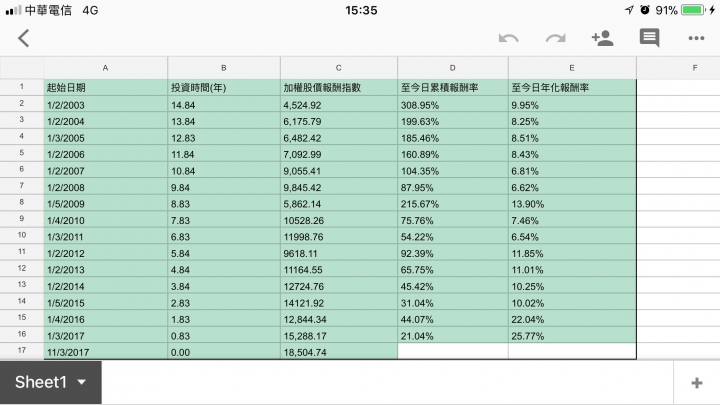
Task: Select cell showing 92.39%
Action: click(453, 253)
